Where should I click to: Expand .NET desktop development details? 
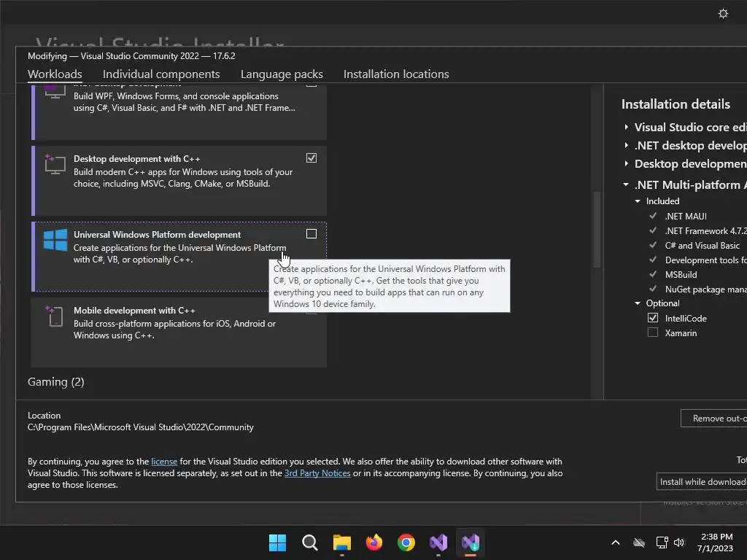[627, 145]
